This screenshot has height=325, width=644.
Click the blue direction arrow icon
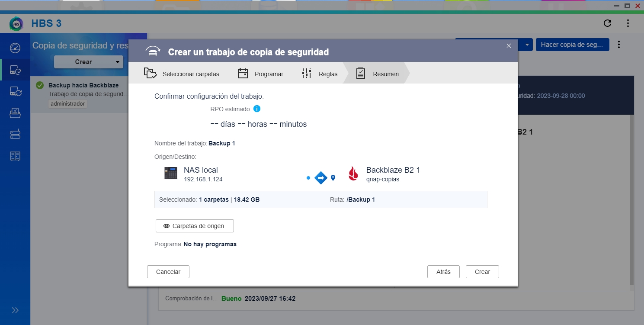coord(320,177)
